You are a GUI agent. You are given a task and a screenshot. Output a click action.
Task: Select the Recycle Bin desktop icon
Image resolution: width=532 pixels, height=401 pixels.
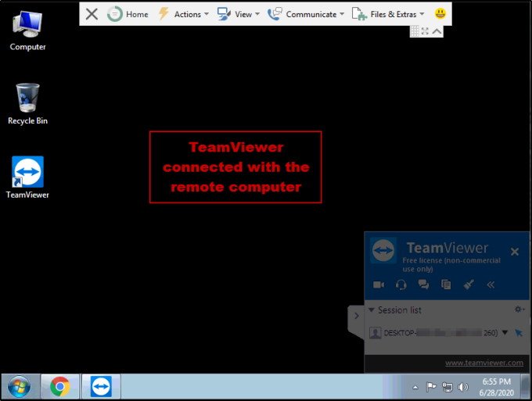click(x=27, y=104)
